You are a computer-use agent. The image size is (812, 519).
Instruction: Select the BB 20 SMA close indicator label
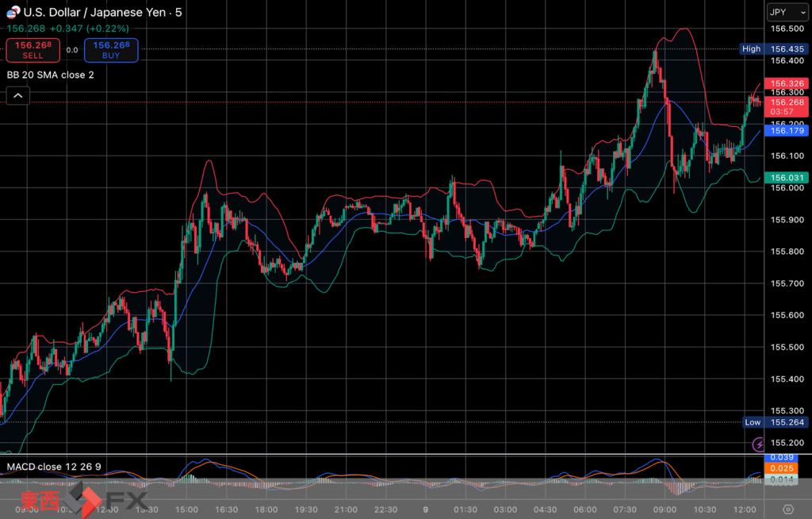[51, 75]
